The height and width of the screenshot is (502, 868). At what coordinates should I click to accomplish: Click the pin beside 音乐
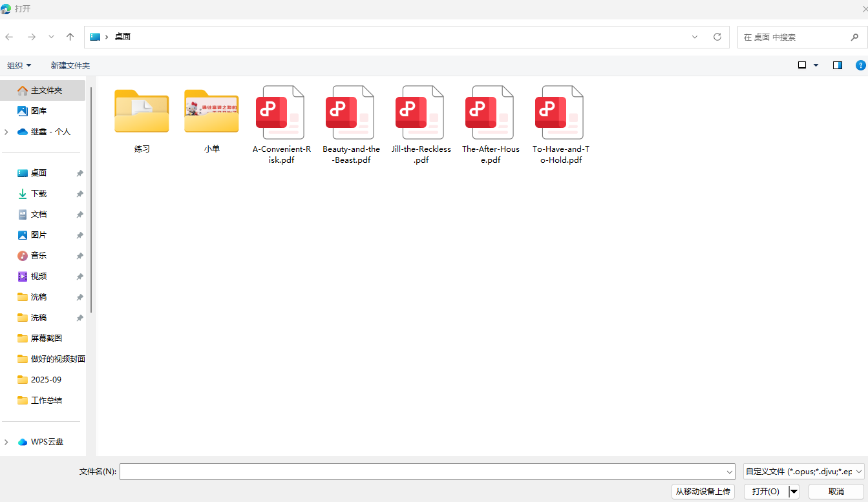coord(79,256)
